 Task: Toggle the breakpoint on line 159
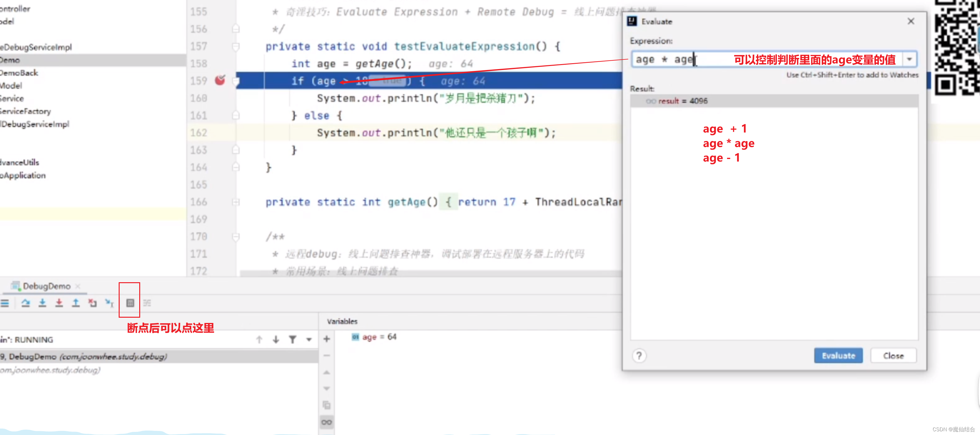[x=220, y=80]
